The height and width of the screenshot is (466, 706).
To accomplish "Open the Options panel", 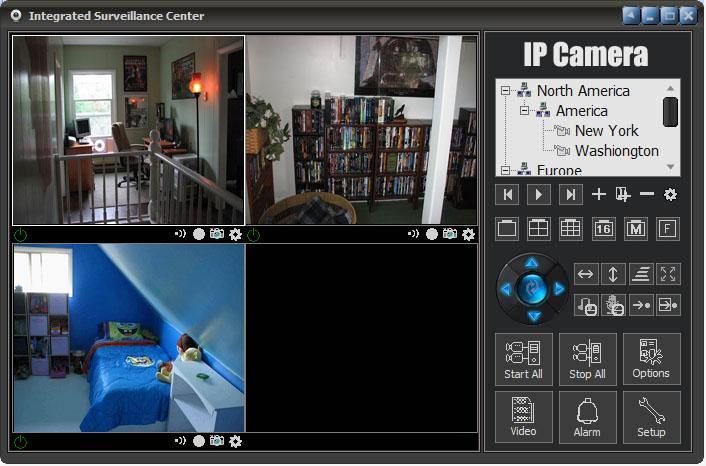I will 651,359.
